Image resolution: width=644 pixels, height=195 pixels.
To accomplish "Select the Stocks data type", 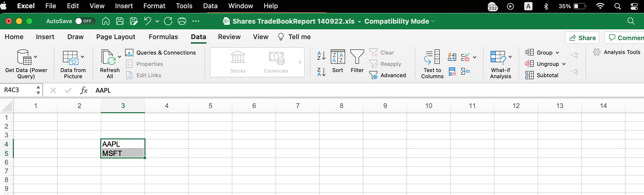I will coord(238,62).
